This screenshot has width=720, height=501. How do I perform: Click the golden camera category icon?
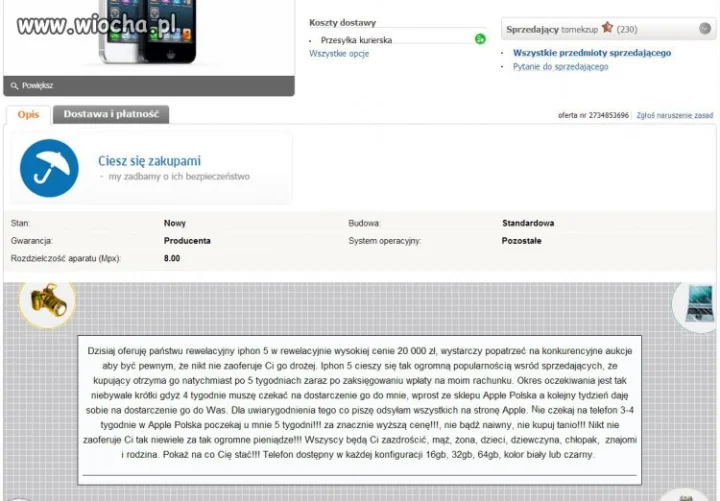(48, 301)
